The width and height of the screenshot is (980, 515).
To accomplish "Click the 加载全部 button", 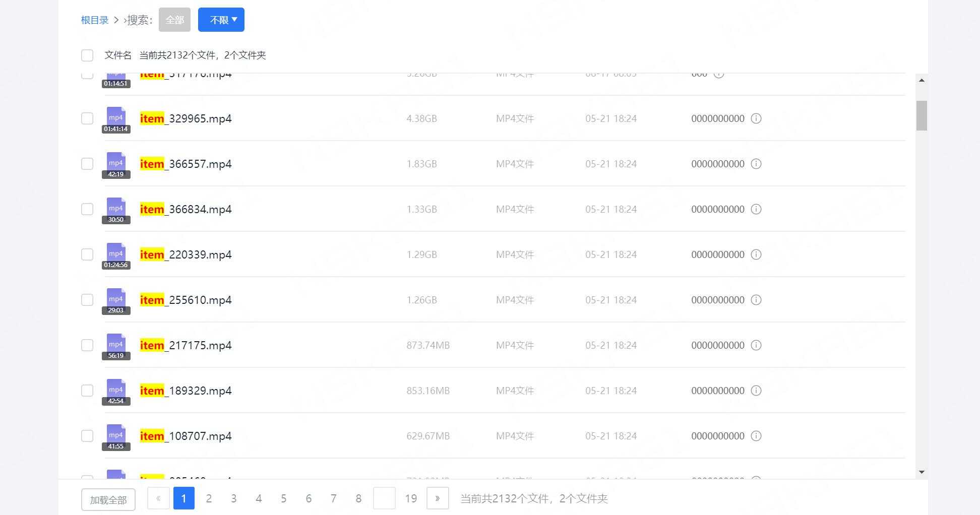I will tap(108, 500).
